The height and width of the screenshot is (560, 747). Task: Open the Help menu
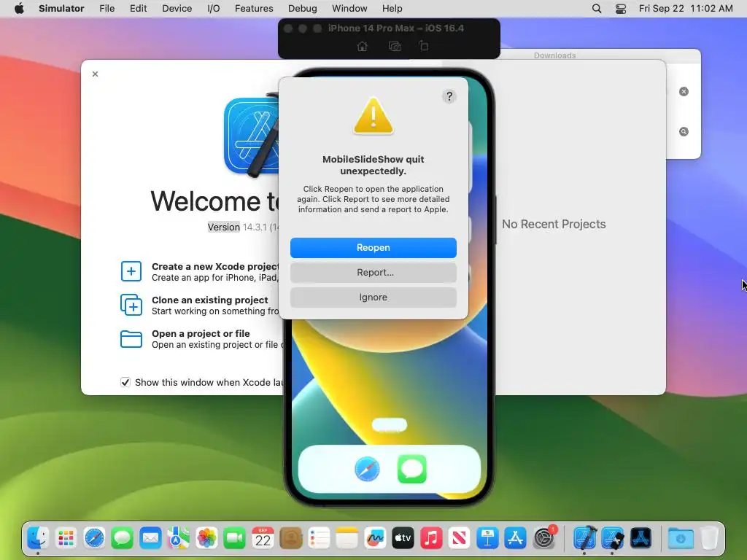(x=392, y=9)
